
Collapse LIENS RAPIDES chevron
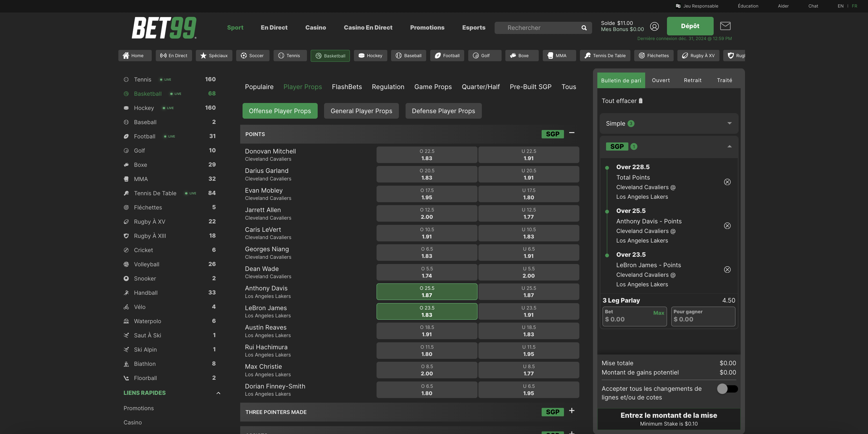click(218, 393)
